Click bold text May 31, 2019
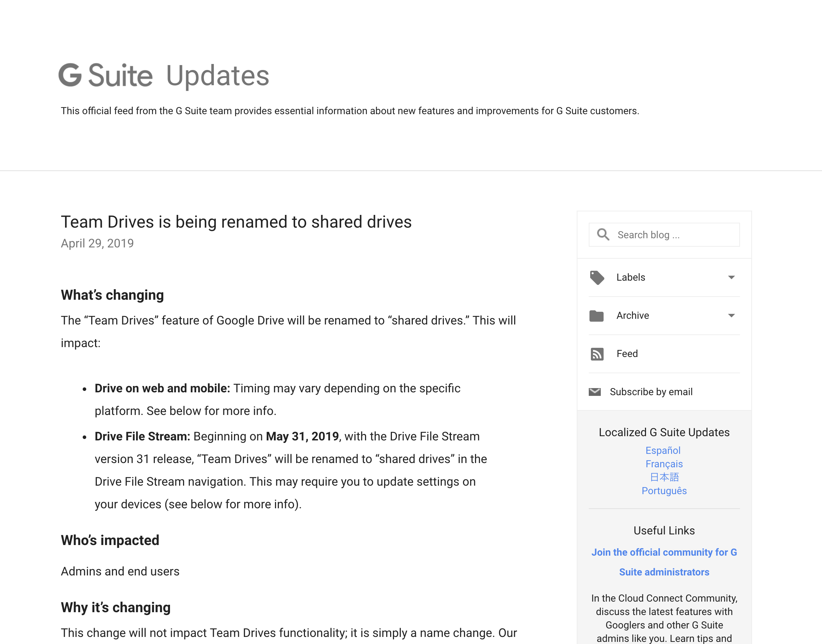Viewport: 822px width, 644px height. pyautogui.click(x=302, y=436)
